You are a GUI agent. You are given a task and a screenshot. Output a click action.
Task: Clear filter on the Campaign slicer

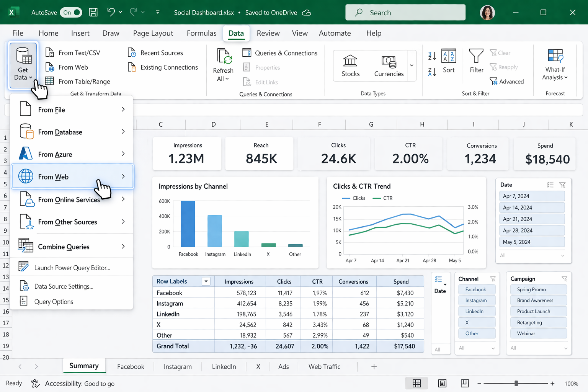pos(564,279)
